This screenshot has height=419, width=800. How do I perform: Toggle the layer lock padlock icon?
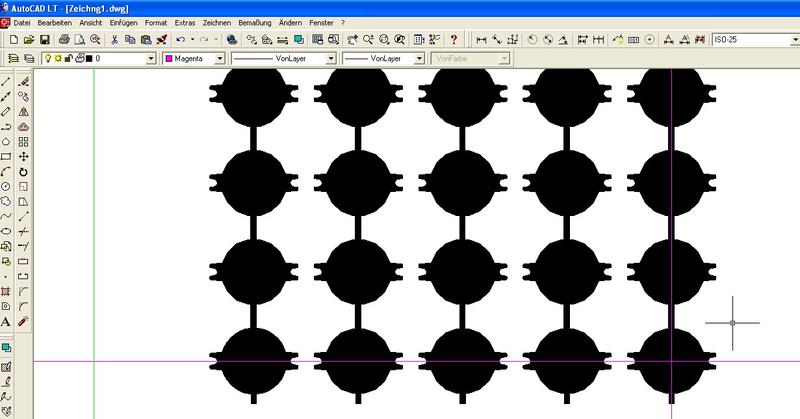(x=69, y=59)
